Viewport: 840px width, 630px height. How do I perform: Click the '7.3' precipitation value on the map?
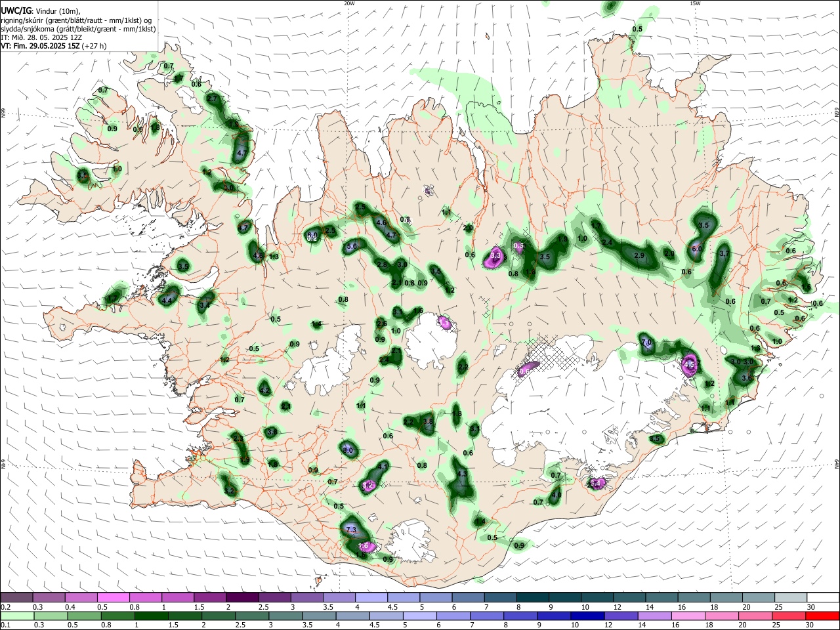(350, 529)
